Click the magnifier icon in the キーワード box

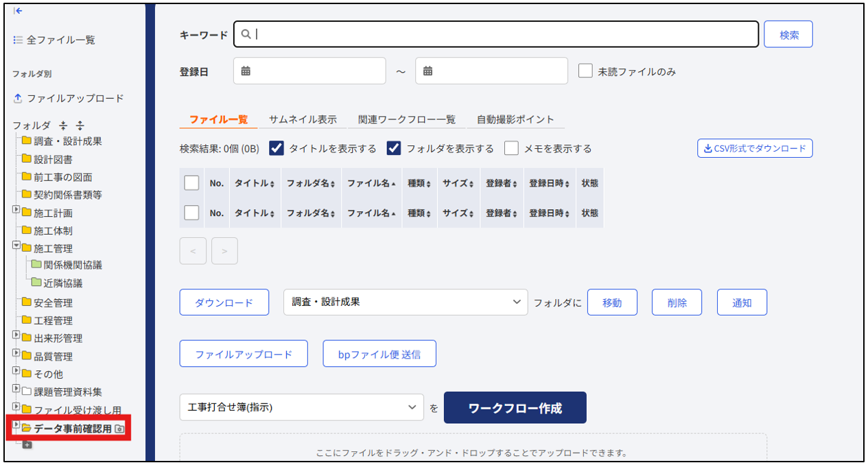coord(246,34)
